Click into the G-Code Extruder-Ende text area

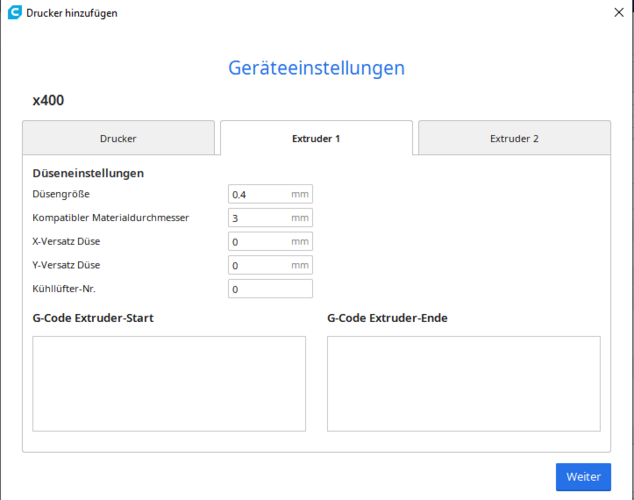click(463, 383)
